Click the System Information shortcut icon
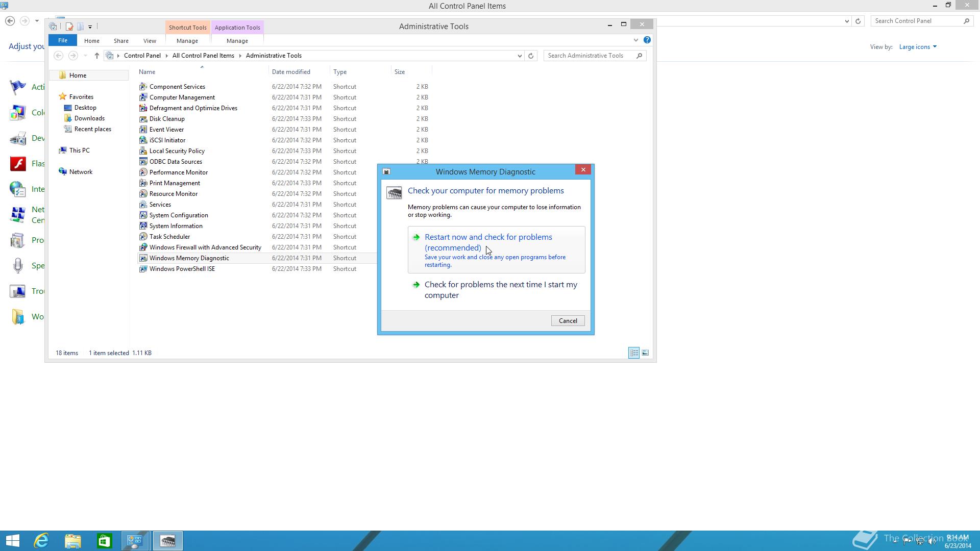 tap(143, 226)
